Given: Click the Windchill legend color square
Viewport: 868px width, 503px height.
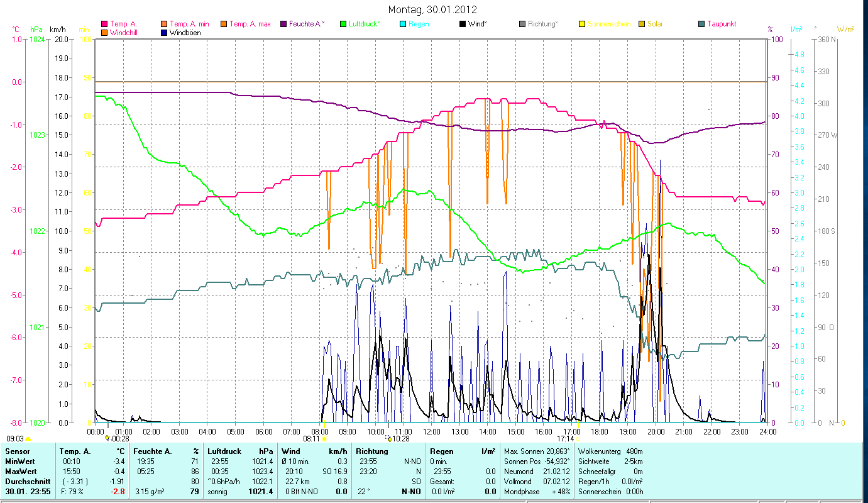Looking at the screenshot, I should pyautogui.click(x=104, y=32).
